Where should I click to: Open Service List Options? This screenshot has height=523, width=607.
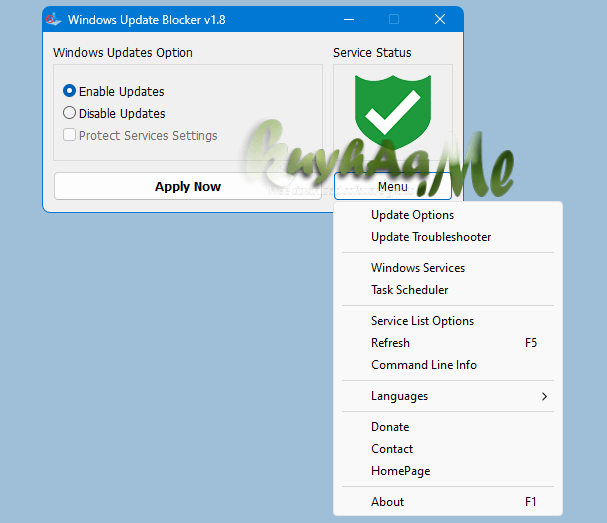pyautogui.click(x=448, y=321)
